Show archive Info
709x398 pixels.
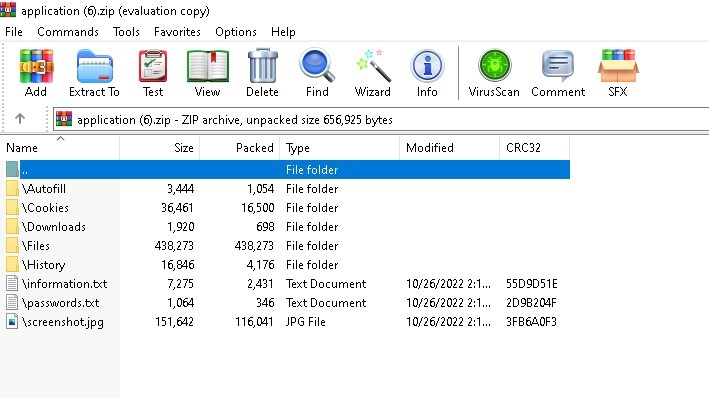pos(427,66)
